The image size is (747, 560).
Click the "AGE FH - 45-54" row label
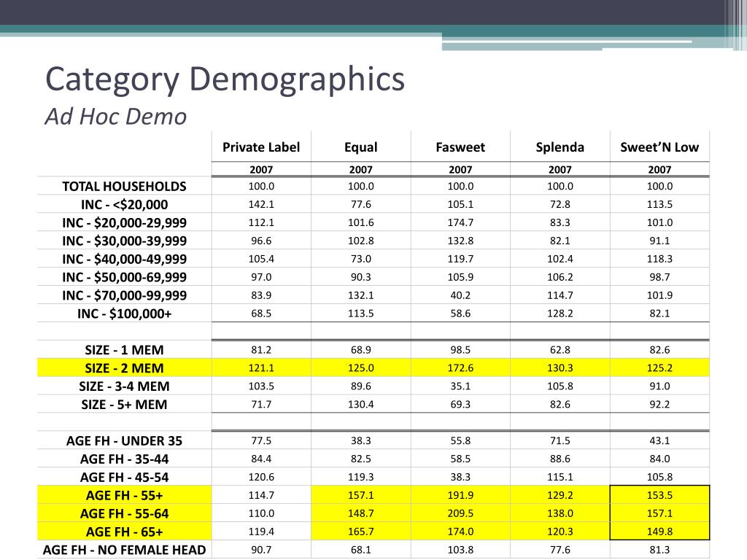pyautogui.click(x=124, y=477)
